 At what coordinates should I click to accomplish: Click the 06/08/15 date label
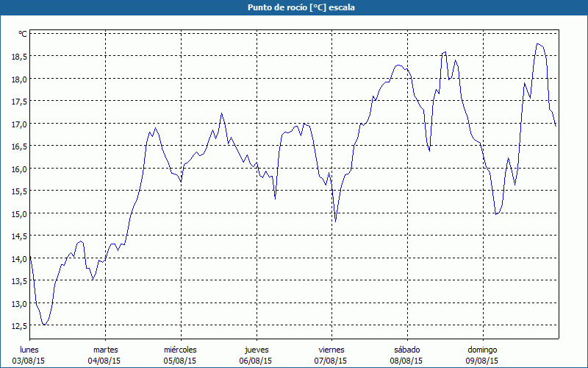256,361
